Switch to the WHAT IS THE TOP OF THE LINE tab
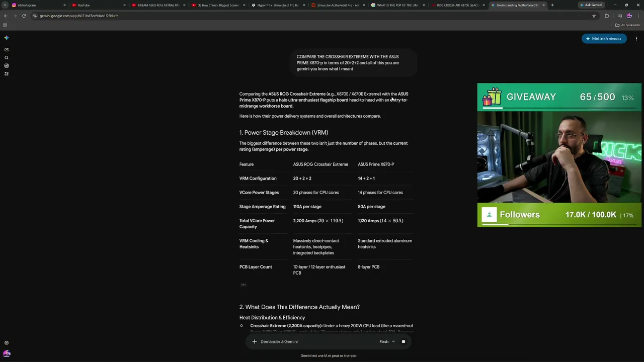This screenshot has width=644, height=362. 397,5
